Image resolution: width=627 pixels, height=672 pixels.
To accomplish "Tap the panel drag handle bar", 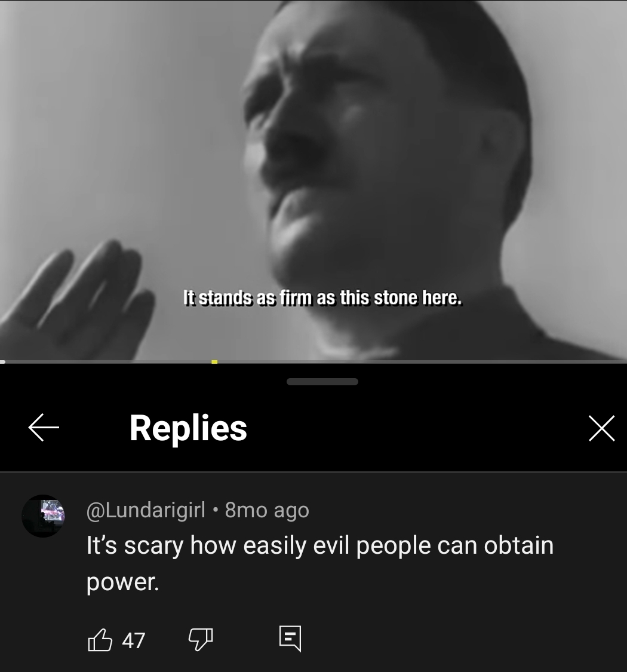I will coord(322,382).
